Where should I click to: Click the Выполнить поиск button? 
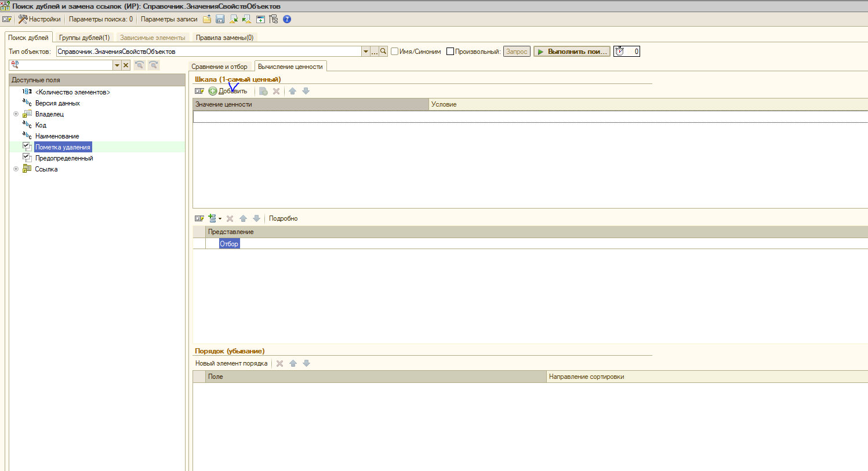572,52
